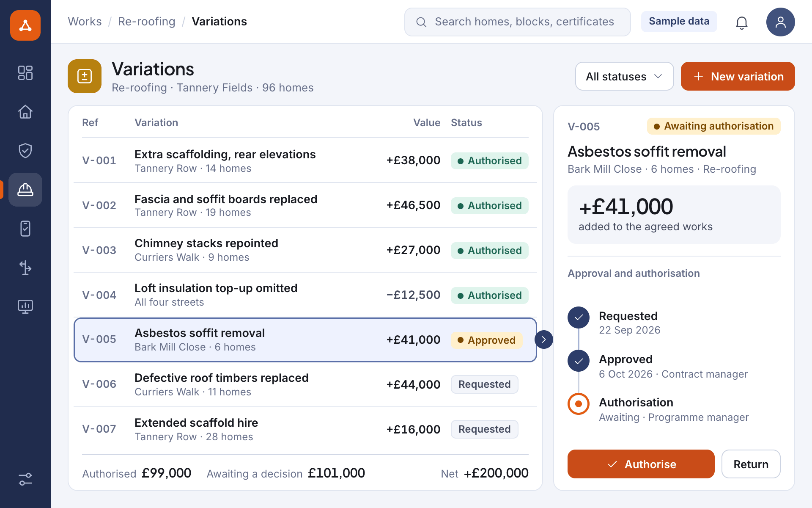Create a New variation

coord(738,76)
